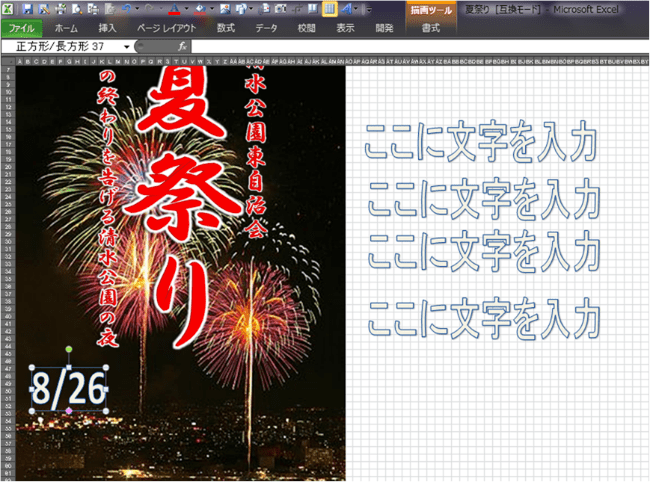Image resolution: width=650 pixels, height=482 pixels.
Task: Select vertical text の終わりを告げる清水公園の夜
Action: (x=108, y=207)
